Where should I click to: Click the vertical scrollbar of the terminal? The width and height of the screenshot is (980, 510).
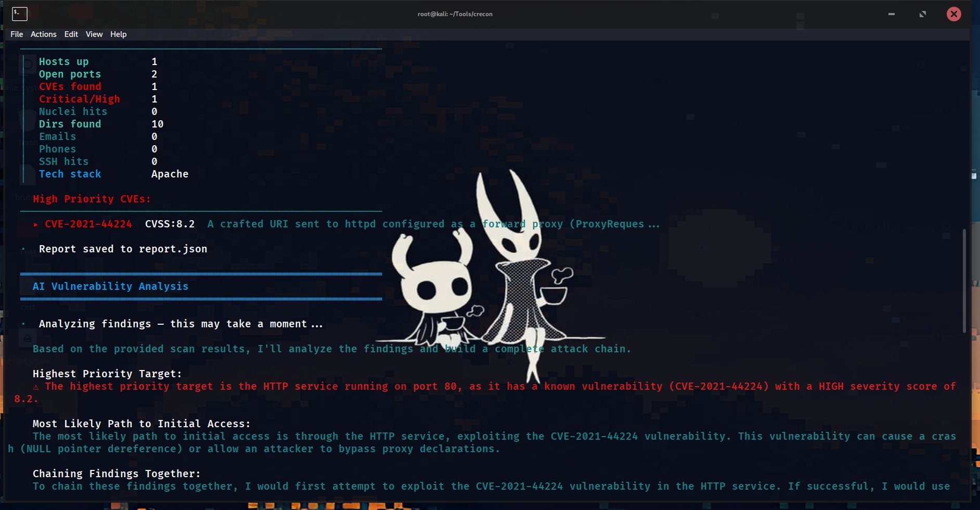click(x=964, y=281)
